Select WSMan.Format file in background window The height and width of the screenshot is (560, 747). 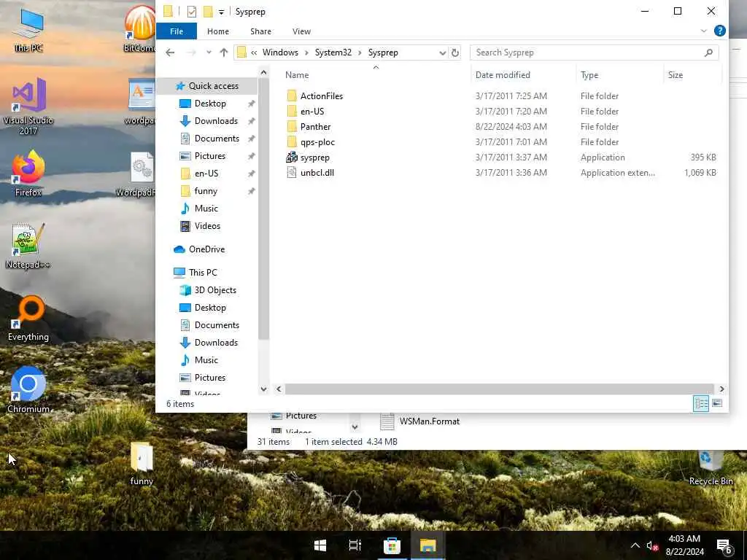(420, 421)
